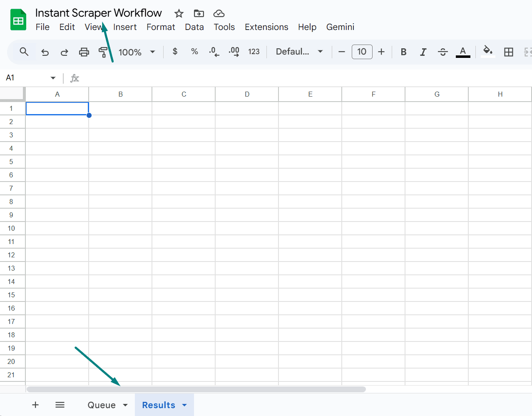Print the spreadsheet
532x416 pixels.
(x=84, y=52)
